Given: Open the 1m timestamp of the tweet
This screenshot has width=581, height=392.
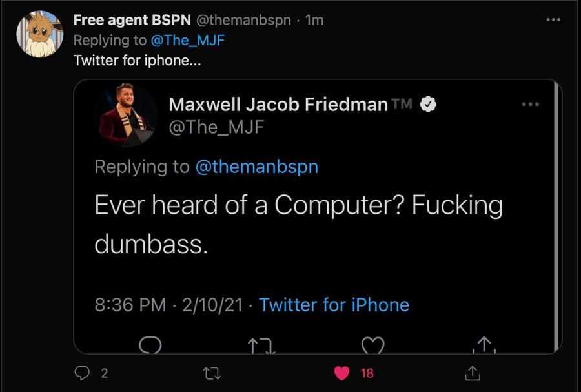Looking at the screenshot, I should (x=314, y=20).
